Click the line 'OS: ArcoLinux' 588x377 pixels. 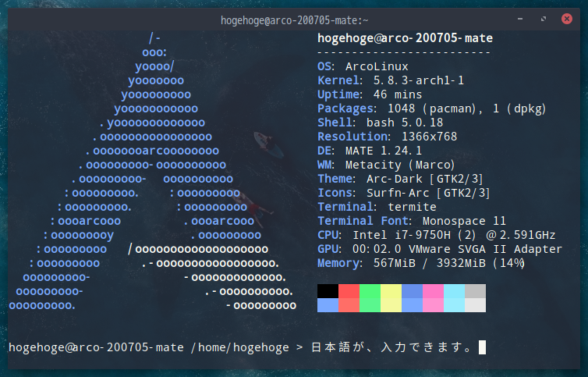[x=363, y=66]
